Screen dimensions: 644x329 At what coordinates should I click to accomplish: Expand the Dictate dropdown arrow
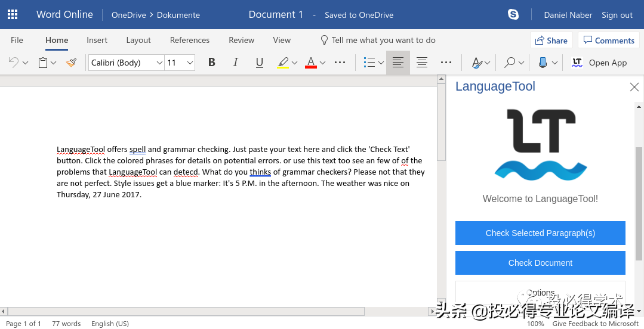pyautogui.click(x=554, y=63)
